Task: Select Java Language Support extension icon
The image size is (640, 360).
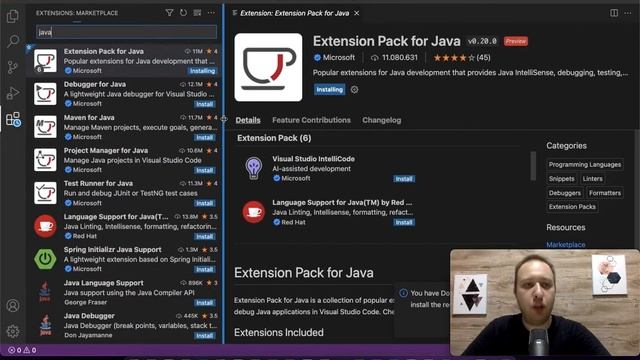Action: tap(45, 292)
